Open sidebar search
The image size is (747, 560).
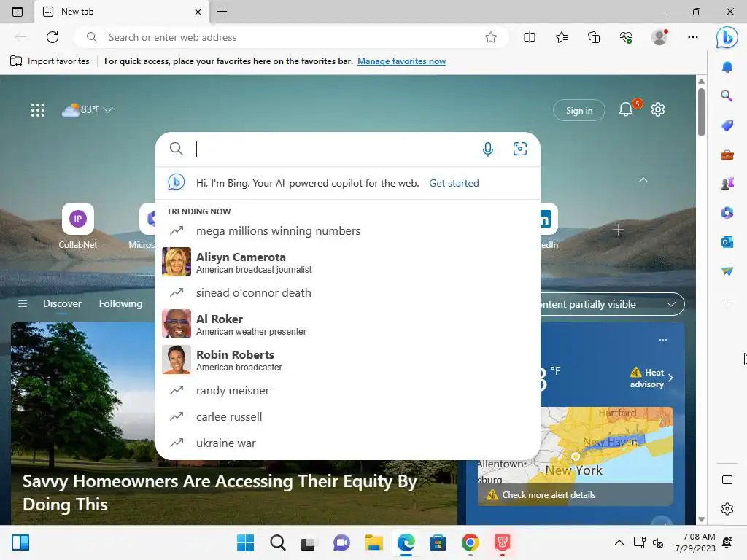pos(727,96)
